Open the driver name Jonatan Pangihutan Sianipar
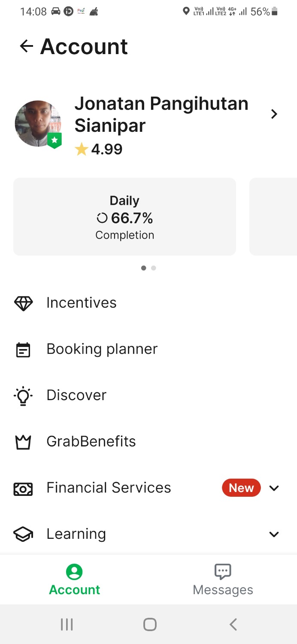 pyautogui.click(x=161, y=114)
